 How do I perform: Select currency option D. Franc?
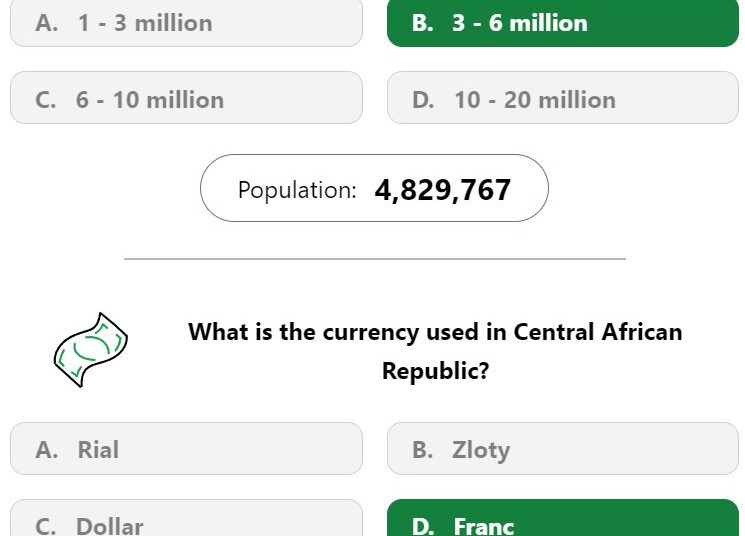(x=563, y=518)
